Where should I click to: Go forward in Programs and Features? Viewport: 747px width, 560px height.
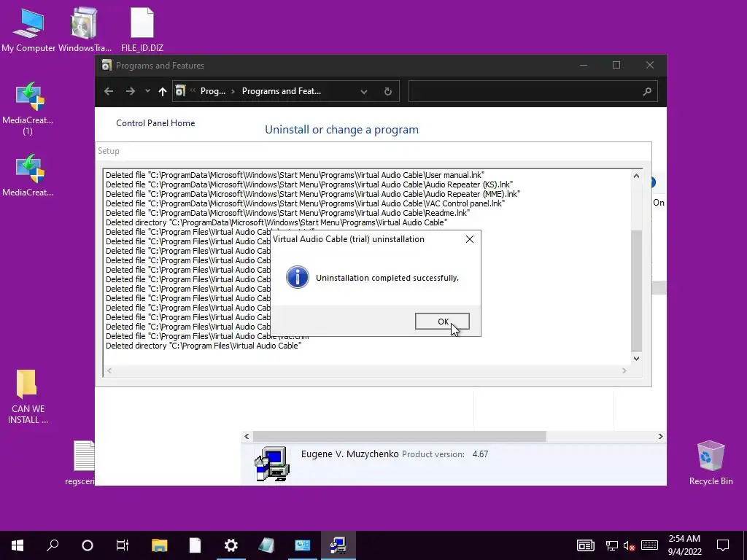pyautogui.click(x=130, y=91)
